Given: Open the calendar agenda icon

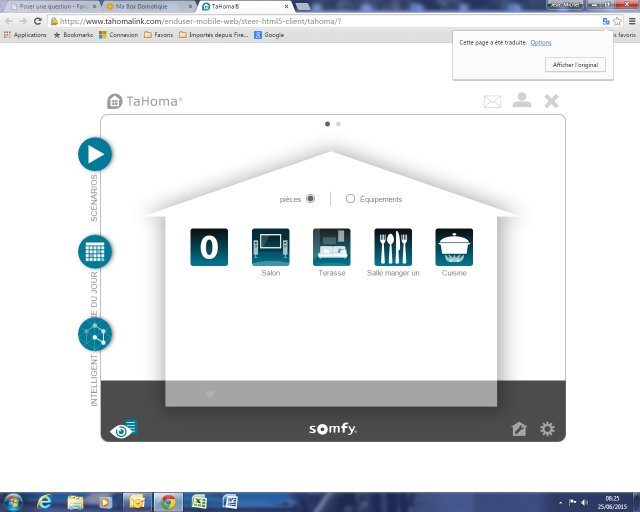Looking at the screenshot, I should point(95,251).
